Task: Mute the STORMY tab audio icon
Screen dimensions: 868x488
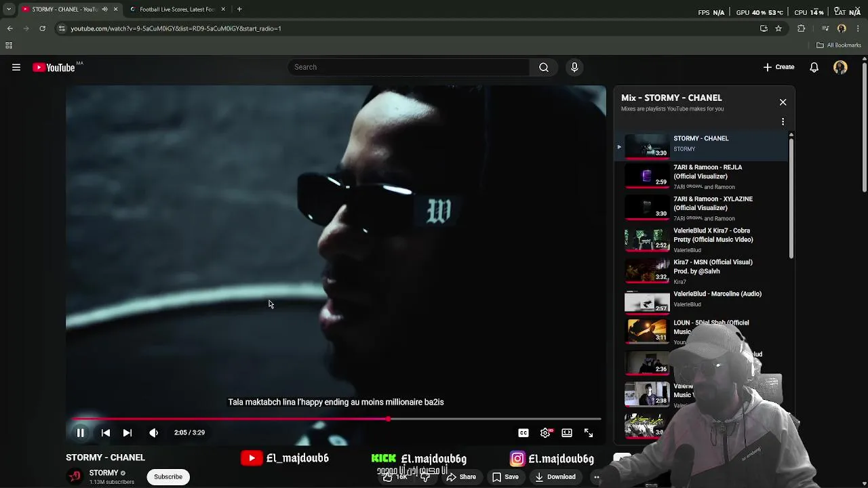Action: pos(104,9)
